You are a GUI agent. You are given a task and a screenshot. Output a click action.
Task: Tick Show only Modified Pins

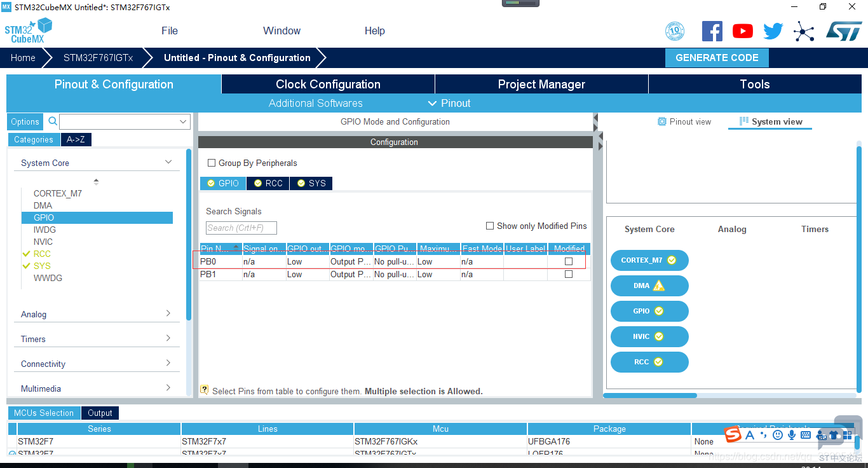pyautogui.click(x=490, y=226)
